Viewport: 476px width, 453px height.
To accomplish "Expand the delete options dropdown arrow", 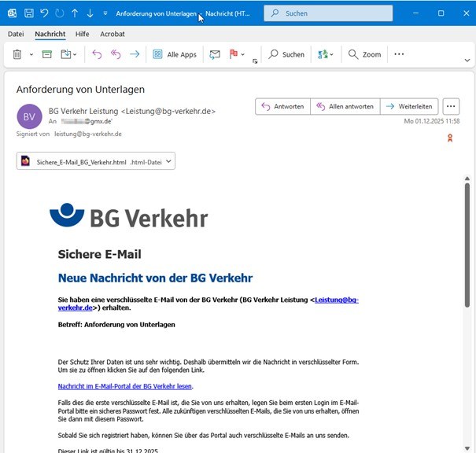I will tap(31, 54).
